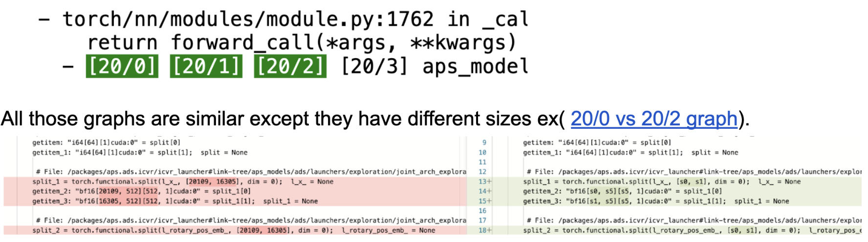868x242 pixels.
Task: Open the "20/0 vs 20/2 graph" link
Action: pos(654,119)
